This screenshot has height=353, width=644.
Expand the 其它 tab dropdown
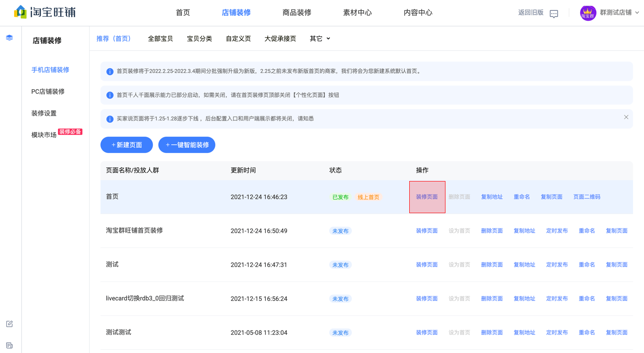point(328,38)
